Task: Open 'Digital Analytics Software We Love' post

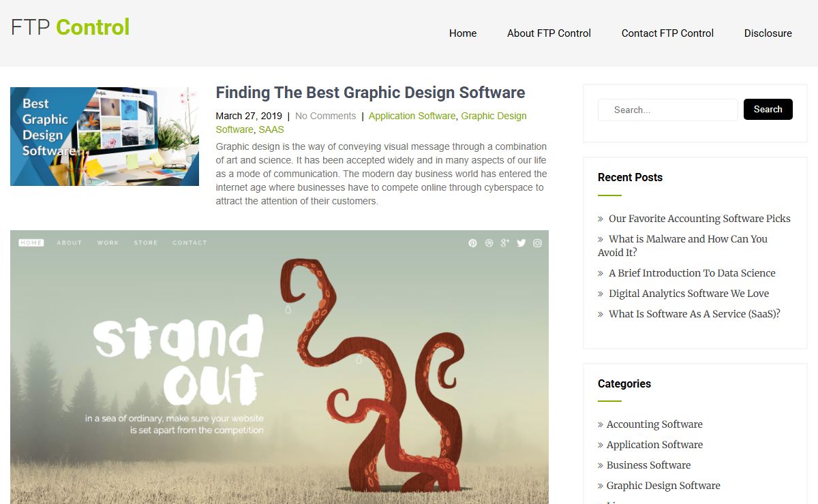Action: click(688, 294)
